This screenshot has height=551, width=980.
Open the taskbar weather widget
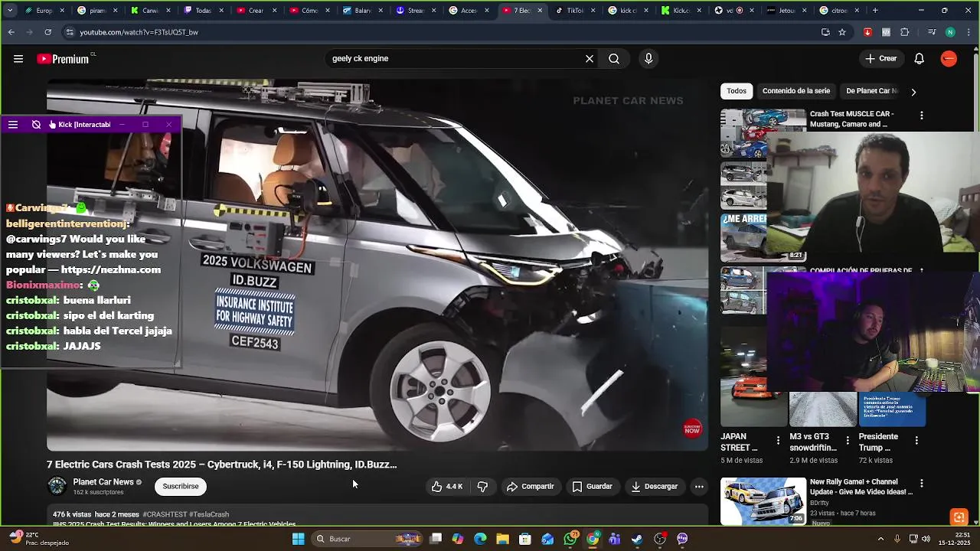pyautogui.click(x=38, y=539)
